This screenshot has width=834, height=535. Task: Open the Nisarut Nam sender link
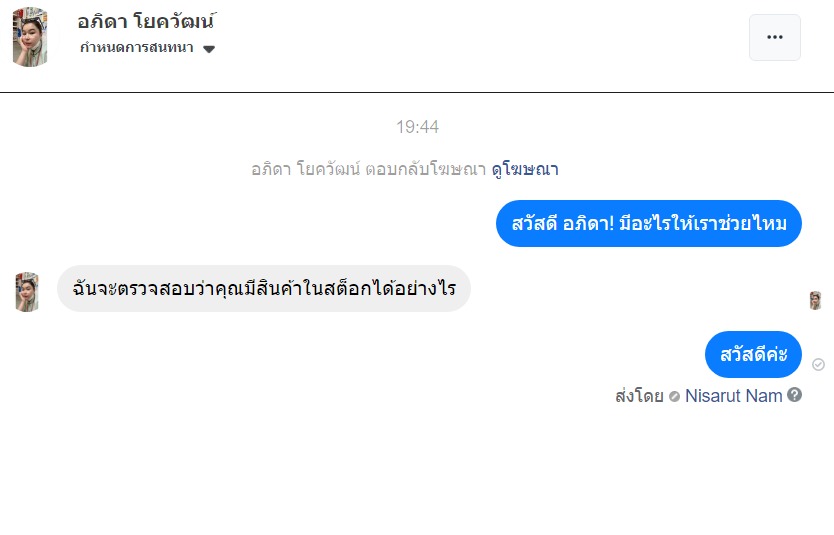pos(733,395)
